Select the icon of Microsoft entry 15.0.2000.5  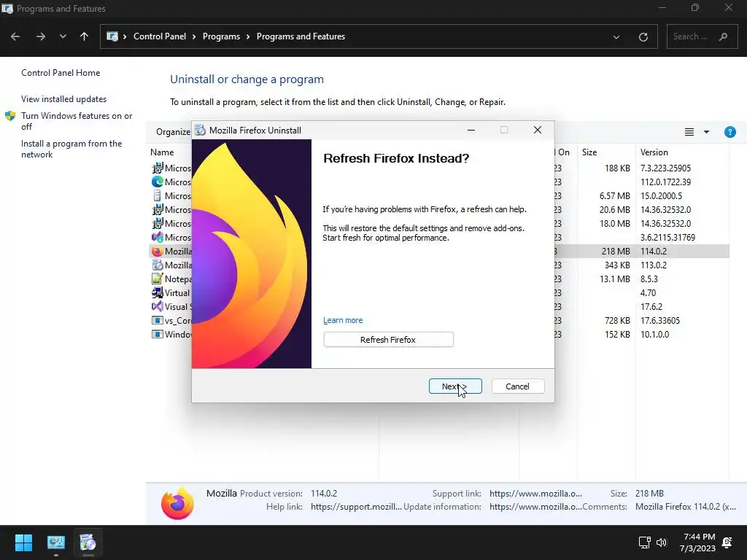click(x=158, y=195)
